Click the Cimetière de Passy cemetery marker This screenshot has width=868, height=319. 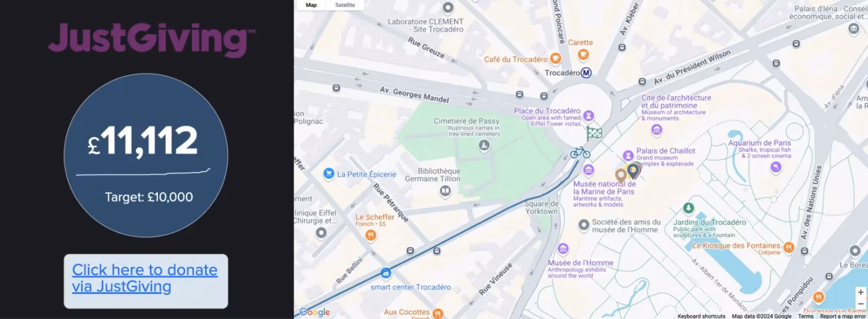pyautogui.click(x=484, y=146)
